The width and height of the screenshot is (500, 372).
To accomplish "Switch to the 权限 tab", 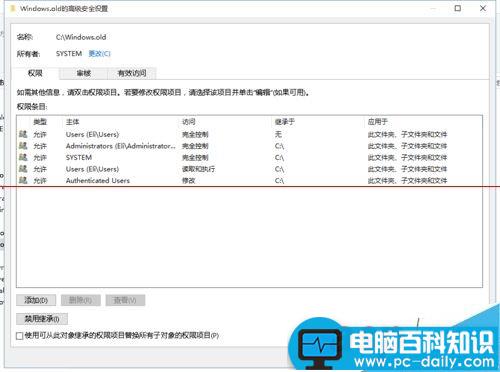I will point(35,73).
